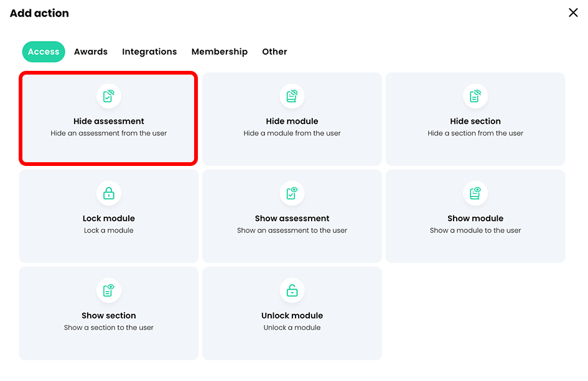This screenshot has width=588, height=381.
Task: Click the Show module icon
Action: (475, 193)
